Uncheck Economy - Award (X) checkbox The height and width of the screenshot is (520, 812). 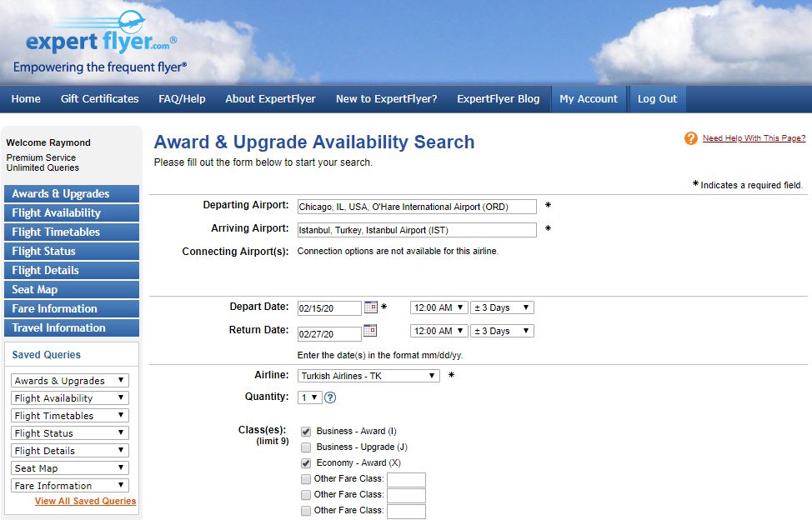pos(306,463)
